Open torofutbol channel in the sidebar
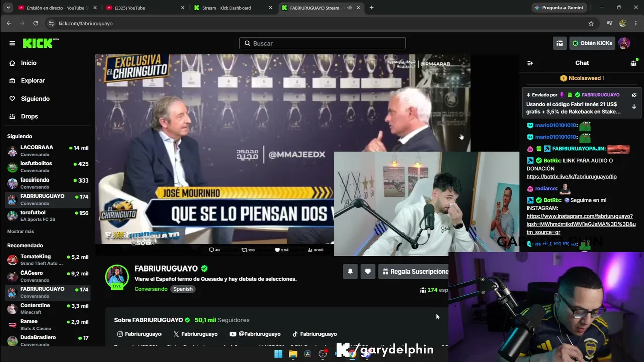Screen dimensions: 644x362 [48, 216]
